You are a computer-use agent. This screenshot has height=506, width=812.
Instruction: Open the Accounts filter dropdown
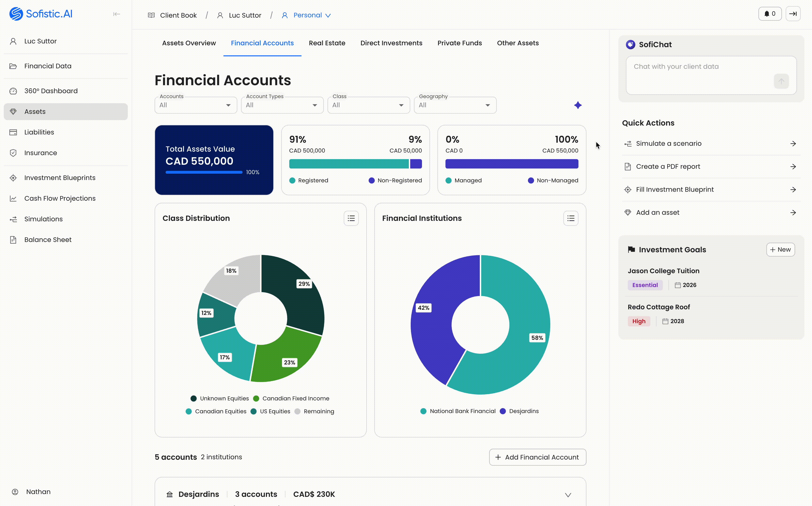(x=196, y=105)
